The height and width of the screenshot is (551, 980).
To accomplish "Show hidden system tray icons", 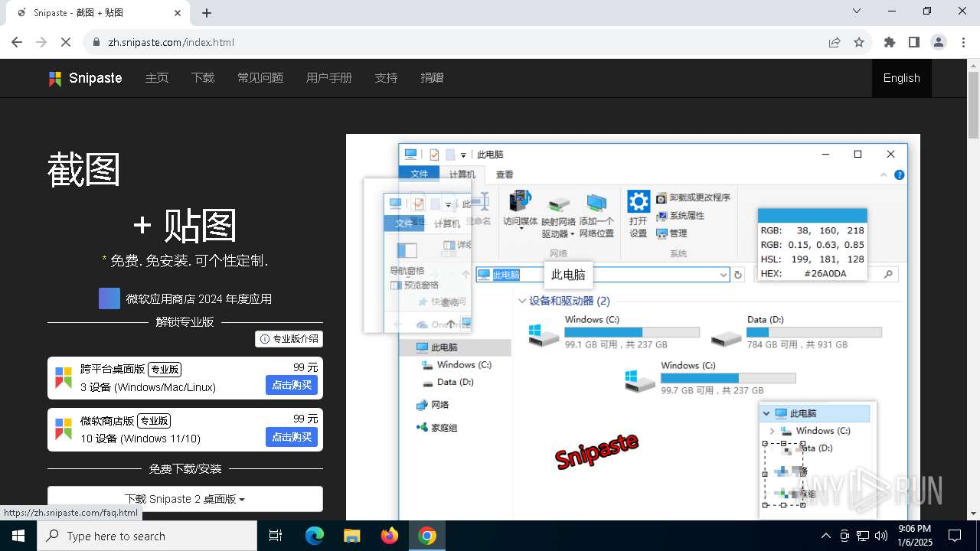I will [825, 536].
